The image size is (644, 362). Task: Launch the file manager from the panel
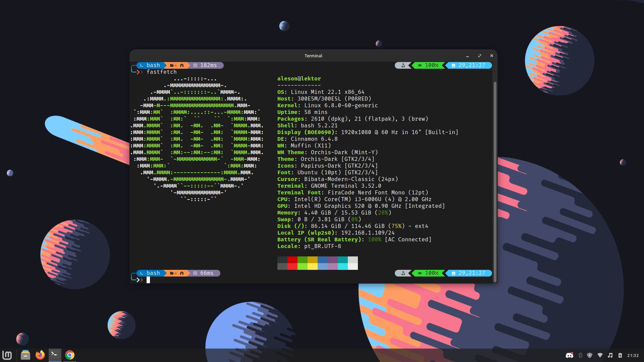[x=25, y=355]
